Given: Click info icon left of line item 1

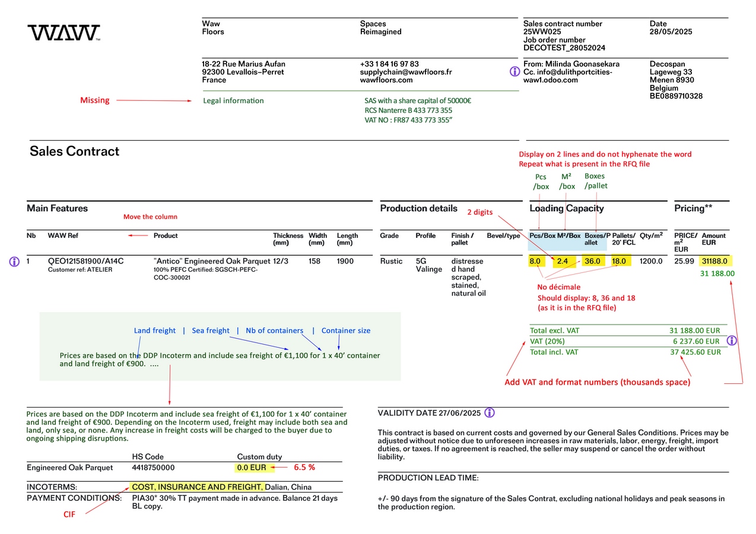Looking at the screenshot, I should [x=15, y=261].
